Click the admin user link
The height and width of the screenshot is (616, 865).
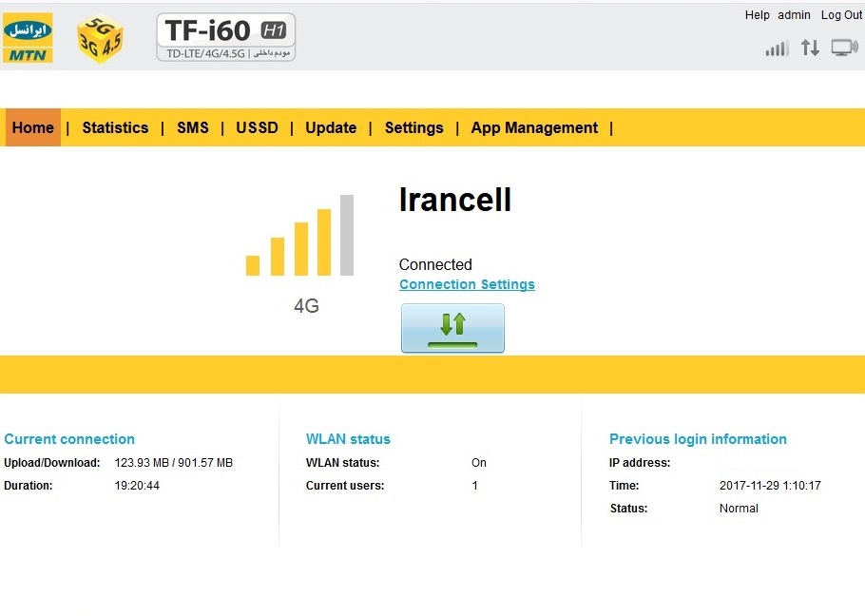pos(794,15)
